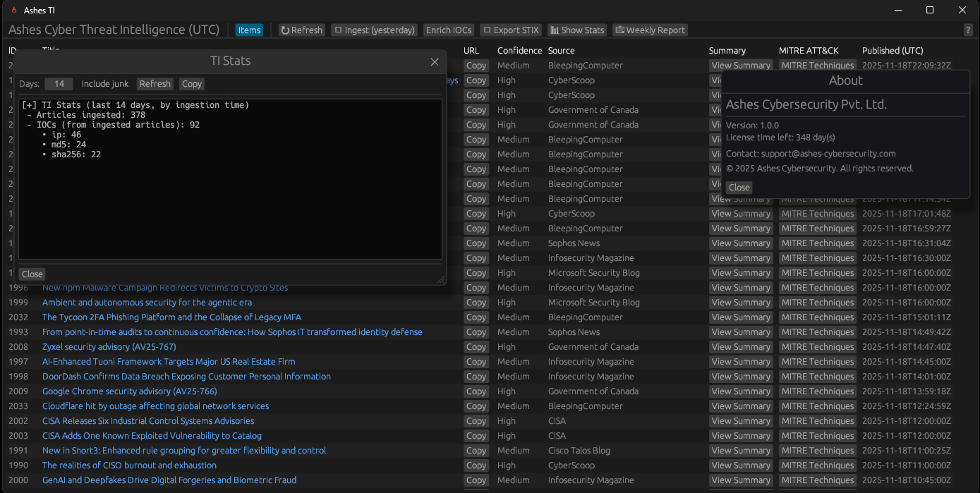Screen dimensions: 980x493
Task: Run Ingest (yesterday) from the toolbar
Action: (x=375, y=30)
